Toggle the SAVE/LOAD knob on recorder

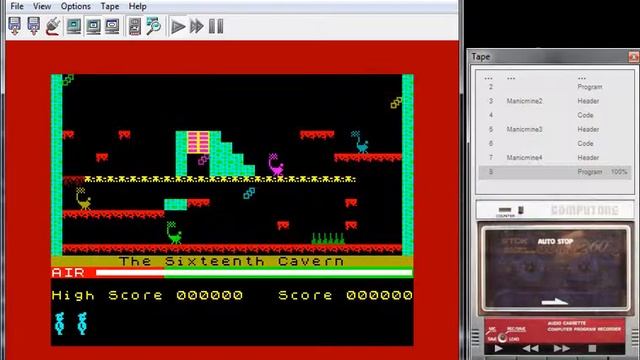[502, 337]
